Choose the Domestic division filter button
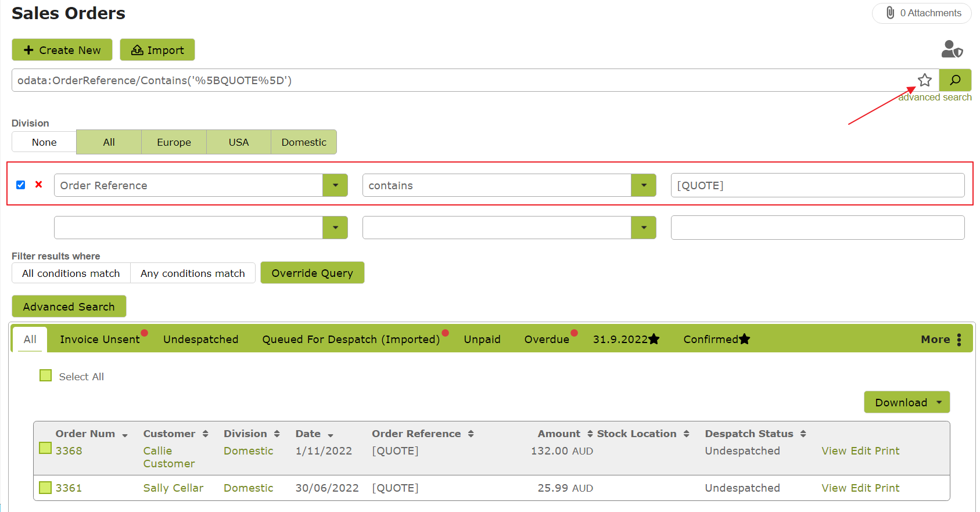Viewport: 980px width, 512px height. coord(304,142)
